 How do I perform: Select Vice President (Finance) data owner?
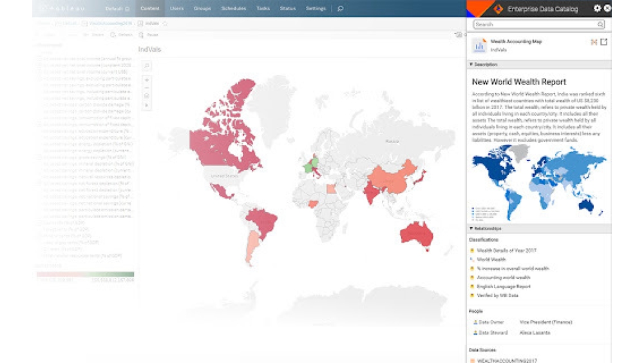546,322
